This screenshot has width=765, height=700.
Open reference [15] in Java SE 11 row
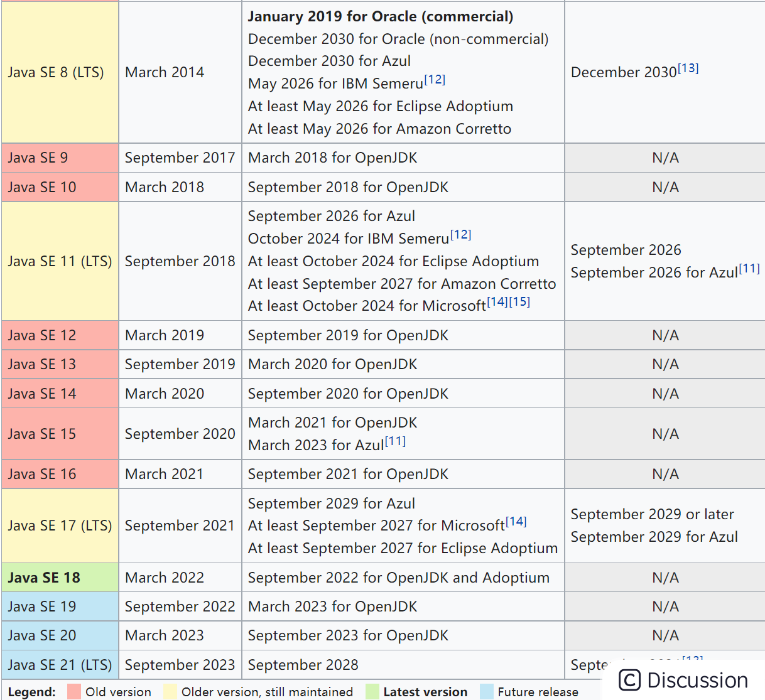[519, 301]
